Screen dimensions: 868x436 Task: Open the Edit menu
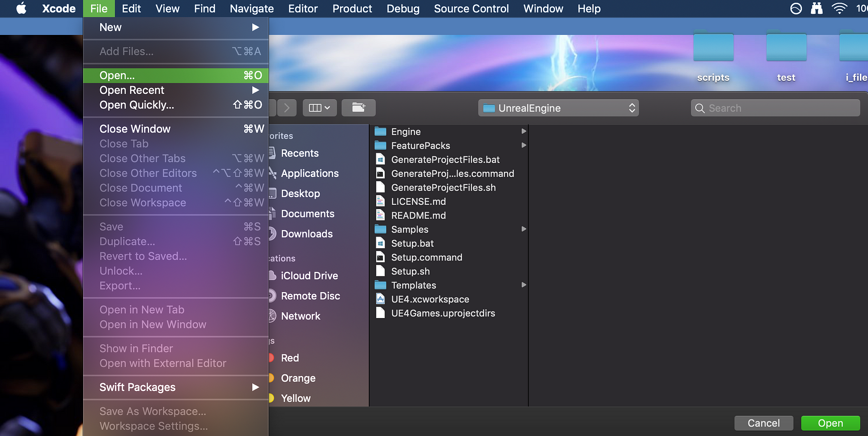[x=131, y=8]
